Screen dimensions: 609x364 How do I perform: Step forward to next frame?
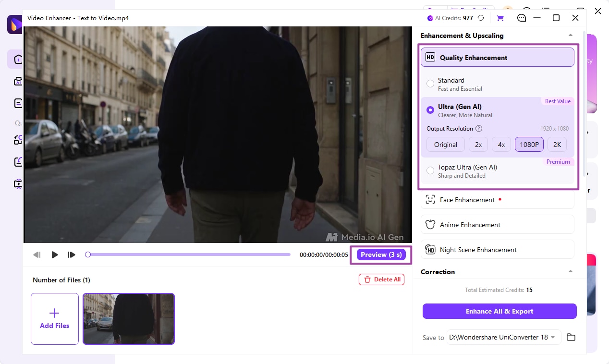[72, 255]
